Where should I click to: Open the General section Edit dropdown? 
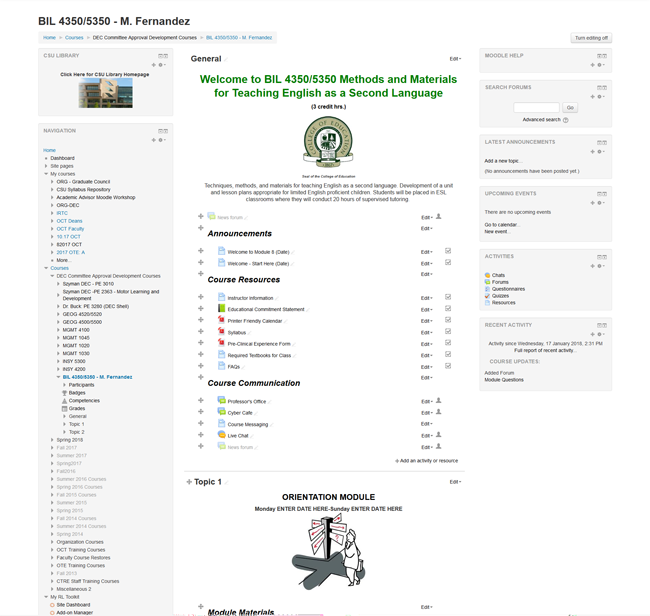coord(455,59)
